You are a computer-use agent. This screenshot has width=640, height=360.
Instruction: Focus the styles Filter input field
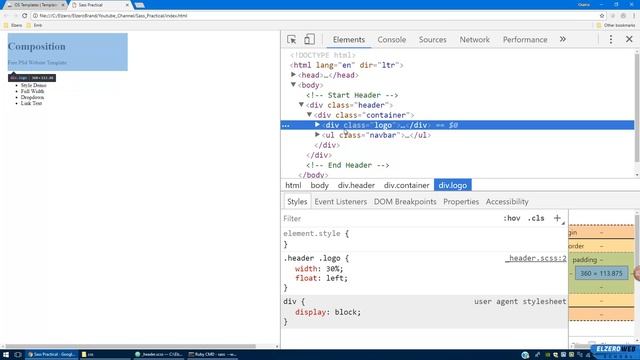(390, 219)
